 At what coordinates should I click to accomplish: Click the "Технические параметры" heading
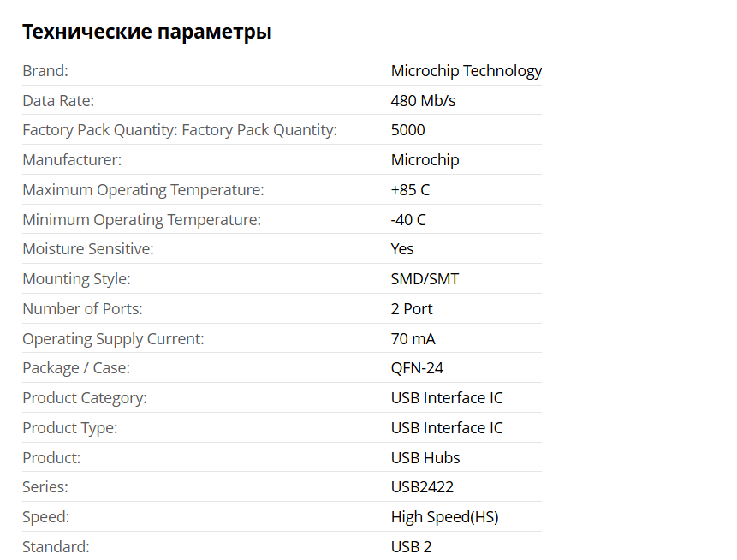click(147, 33)
